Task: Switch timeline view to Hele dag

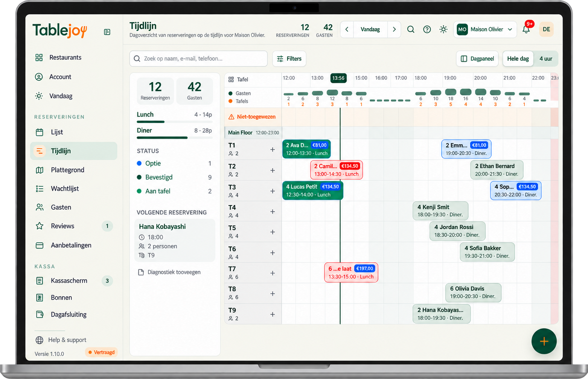Action: click(518, 59)
